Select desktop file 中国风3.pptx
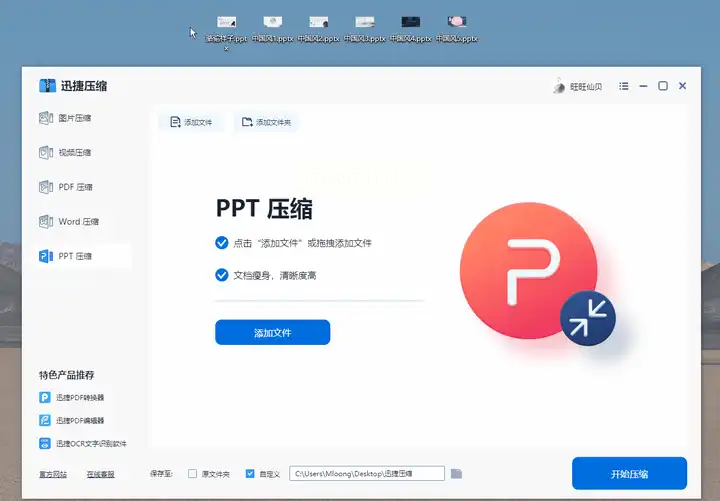 [x=365, y=29]
